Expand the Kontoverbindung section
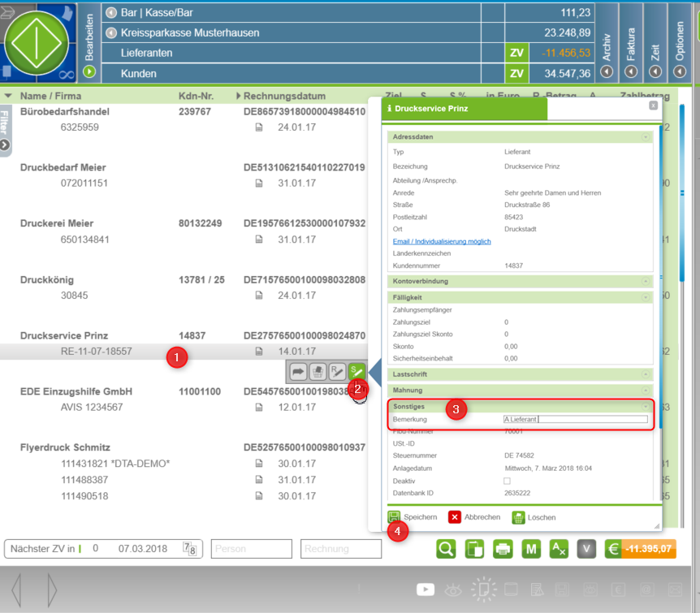This screenshot has height=613, width=700. point(646,281)
